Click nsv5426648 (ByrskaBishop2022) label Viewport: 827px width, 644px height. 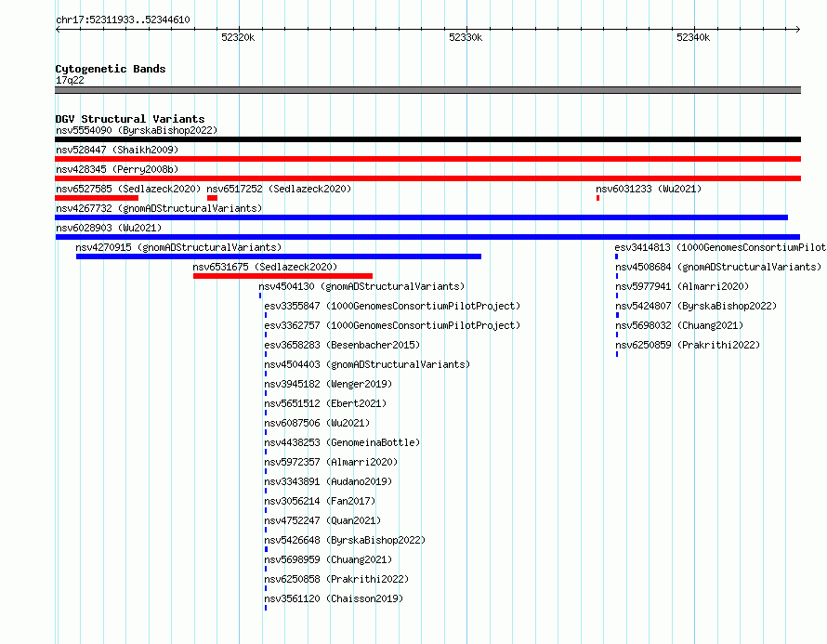tap(345, 540)
